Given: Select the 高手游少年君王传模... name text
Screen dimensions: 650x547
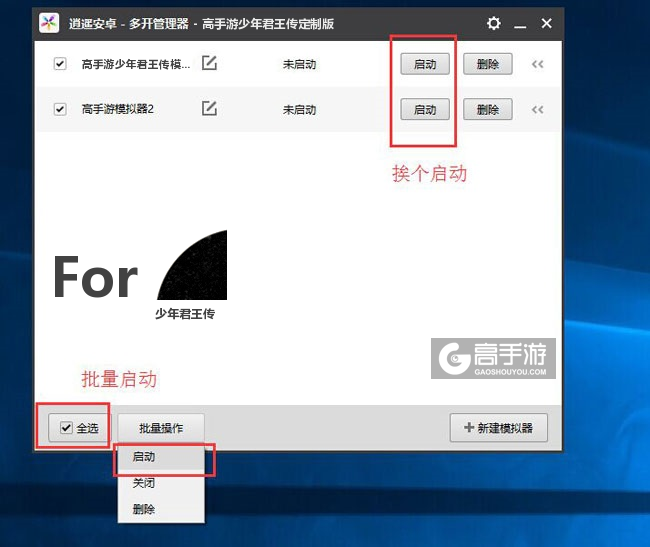Looking at the screenshot, I should click(136, 64).
